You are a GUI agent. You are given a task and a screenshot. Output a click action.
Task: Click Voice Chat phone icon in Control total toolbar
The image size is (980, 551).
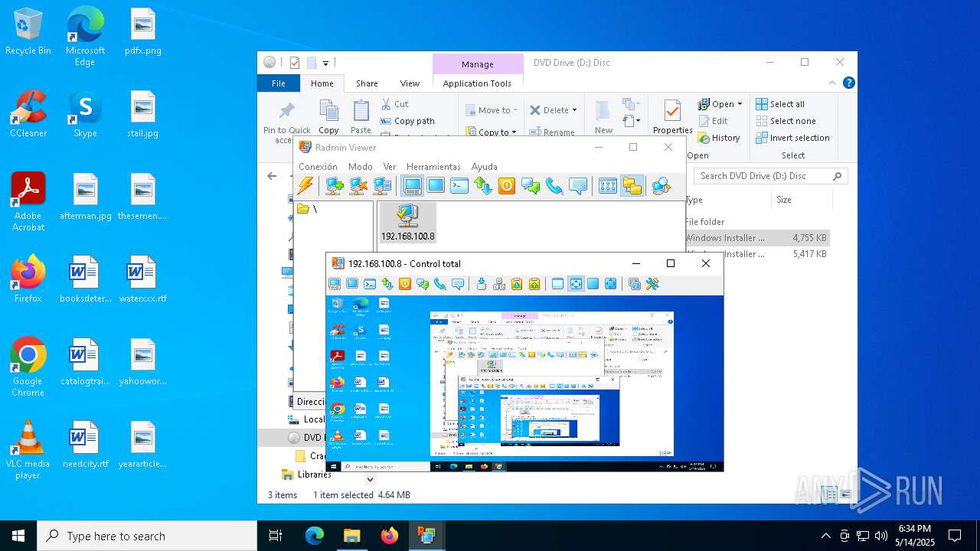(x=440, y=284)
